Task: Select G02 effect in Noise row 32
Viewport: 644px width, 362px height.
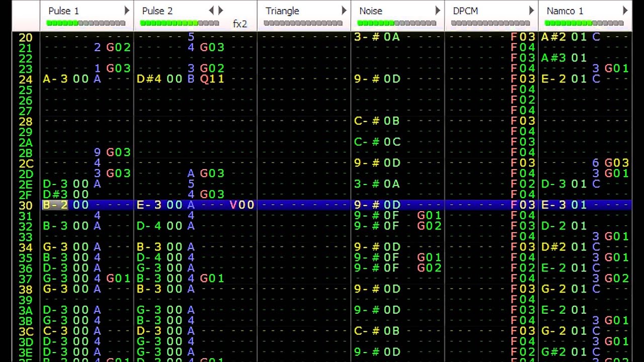Action: click(429, 226)
